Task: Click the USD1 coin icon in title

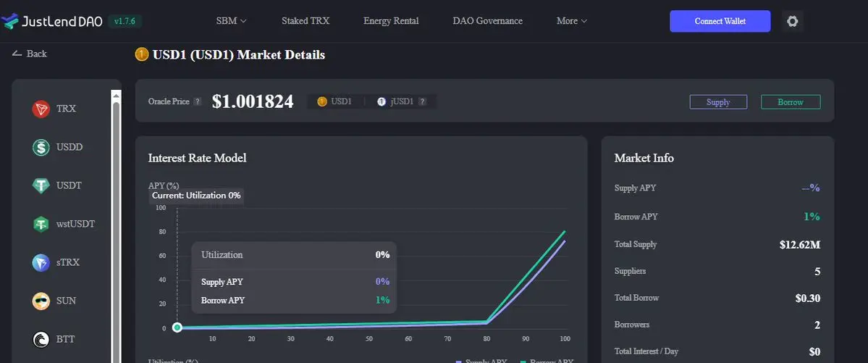Action: 142,54
